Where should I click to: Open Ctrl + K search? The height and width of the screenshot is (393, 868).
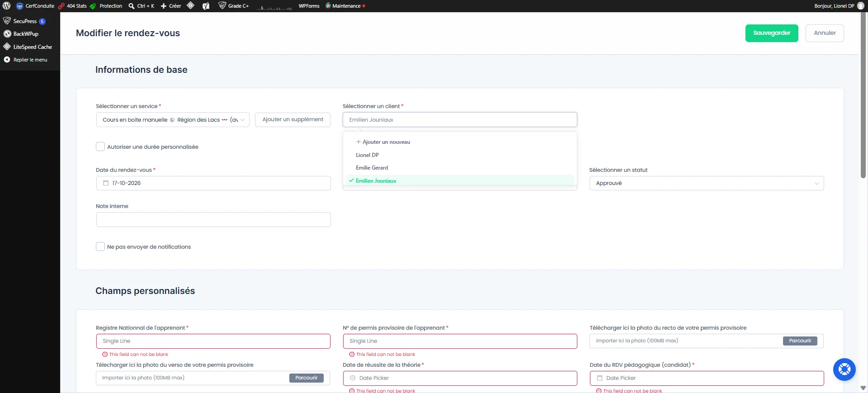(141, 6)
